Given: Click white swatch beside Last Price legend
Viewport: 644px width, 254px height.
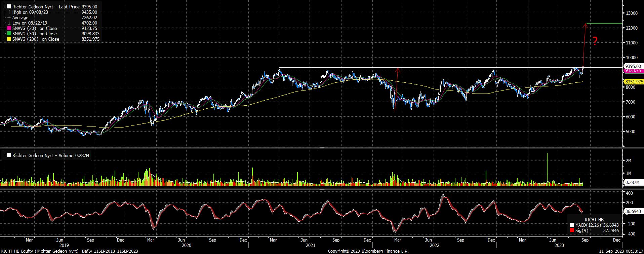Looking at the screenshot, I should (x=9, y=7).
